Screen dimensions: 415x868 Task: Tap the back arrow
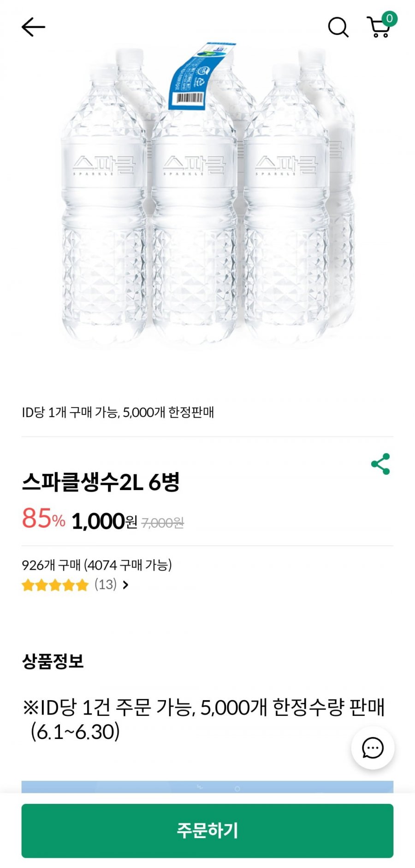(x=33, y=27)
